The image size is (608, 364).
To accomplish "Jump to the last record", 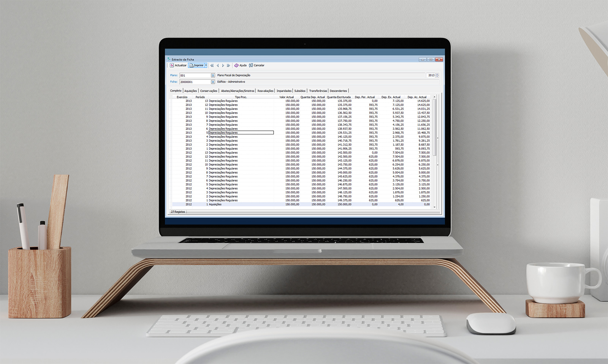I will [228, 65].
